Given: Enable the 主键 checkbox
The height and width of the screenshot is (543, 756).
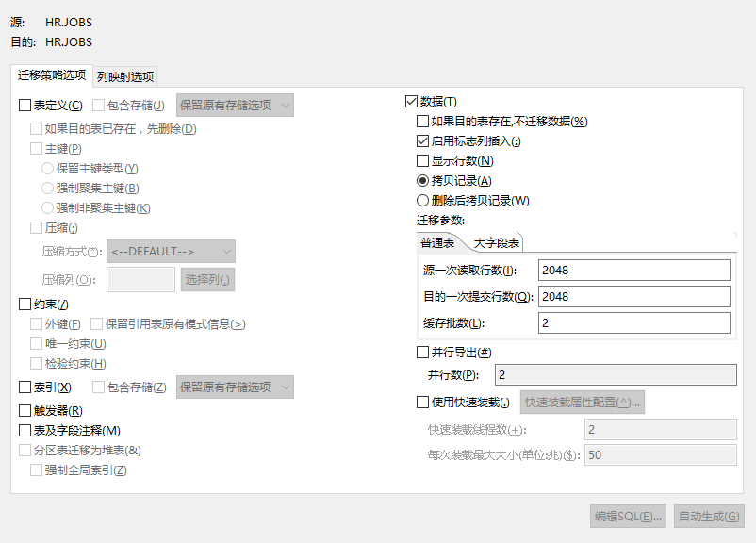Looking at the screenshot, I should click(x=36, y=148).
